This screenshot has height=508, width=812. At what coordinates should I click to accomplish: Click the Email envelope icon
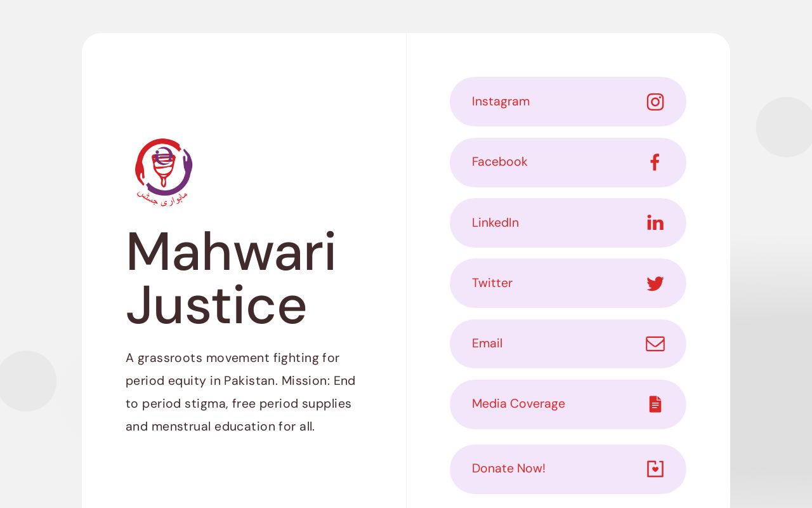pyautogui.click(x=655, y=344)
